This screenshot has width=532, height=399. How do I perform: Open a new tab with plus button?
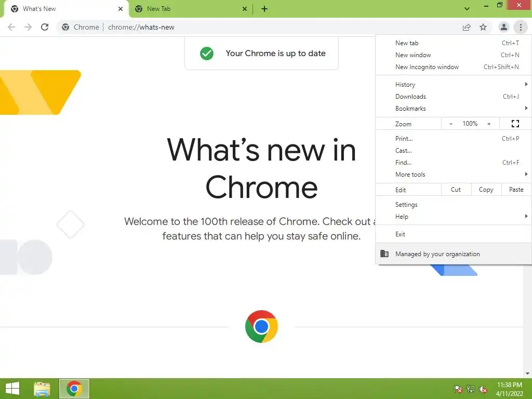point(264,9)
